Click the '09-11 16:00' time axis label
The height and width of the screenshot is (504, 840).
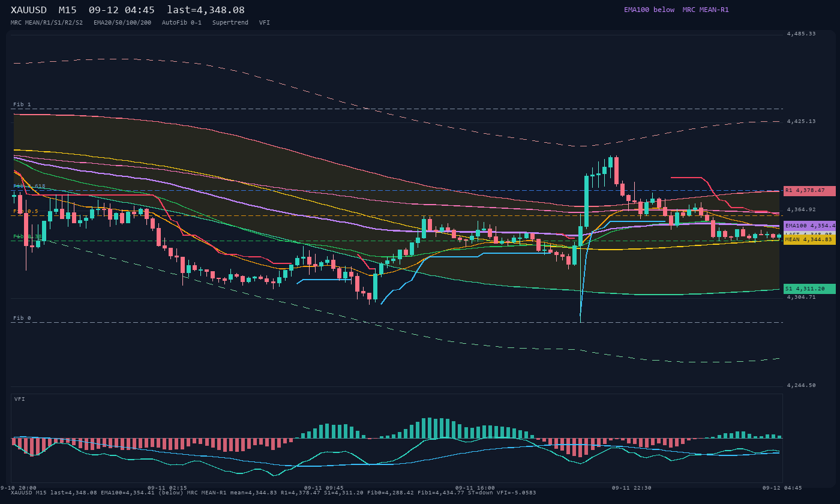coord(475,488)
